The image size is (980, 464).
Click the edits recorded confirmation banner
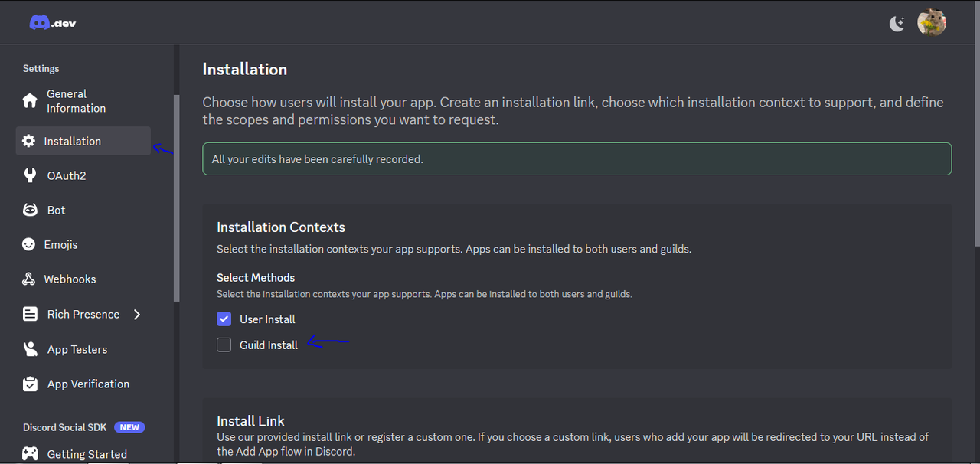point(577,158)
